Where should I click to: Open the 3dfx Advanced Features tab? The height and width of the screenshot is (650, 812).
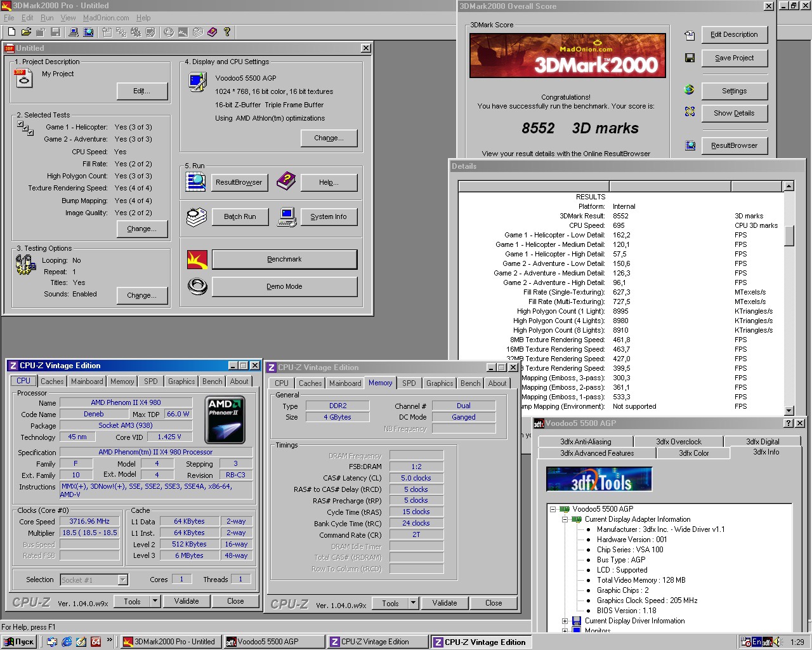click(x=597, y=453)
